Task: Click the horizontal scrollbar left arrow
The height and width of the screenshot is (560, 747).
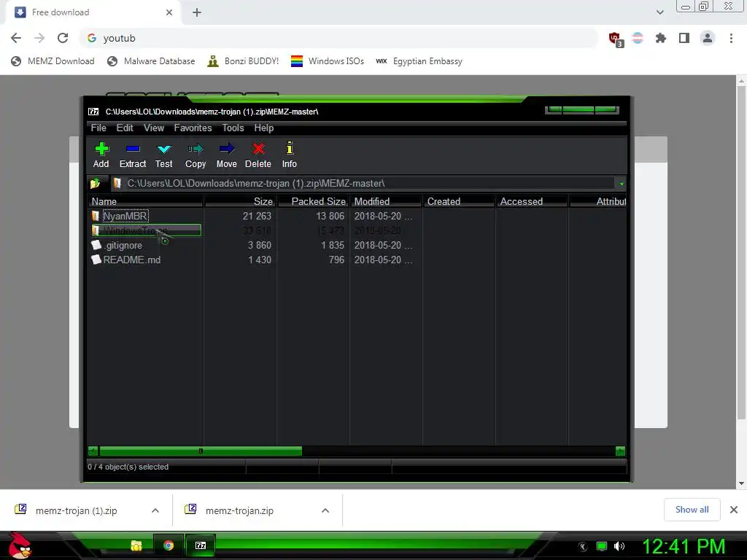Action: click(93, 451)
